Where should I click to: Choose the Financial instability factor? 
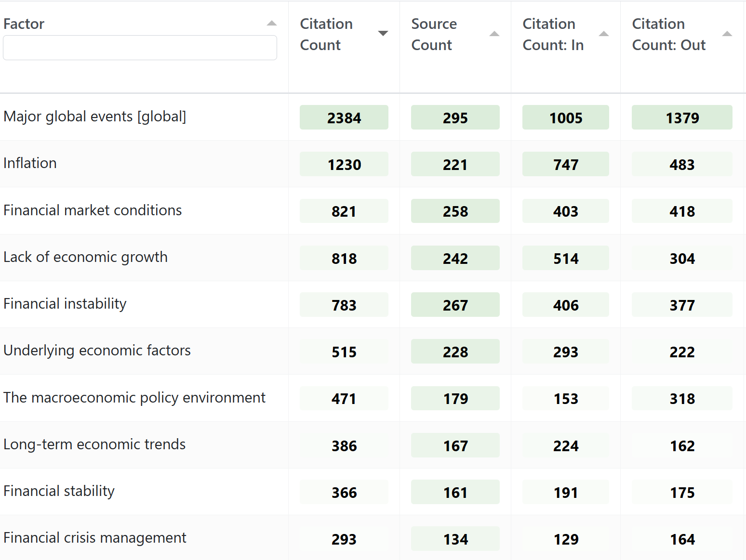tap(65, 304)
